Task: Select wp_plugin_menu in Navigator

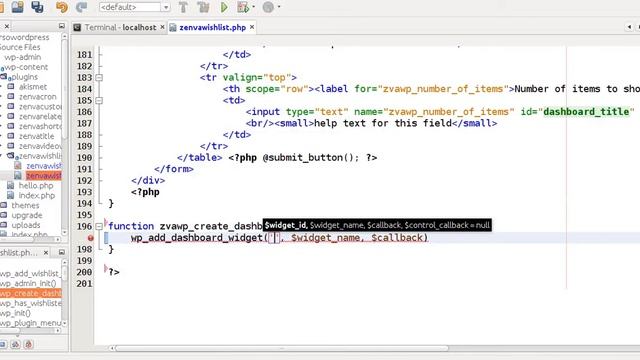Action: (x=31, y=323)
